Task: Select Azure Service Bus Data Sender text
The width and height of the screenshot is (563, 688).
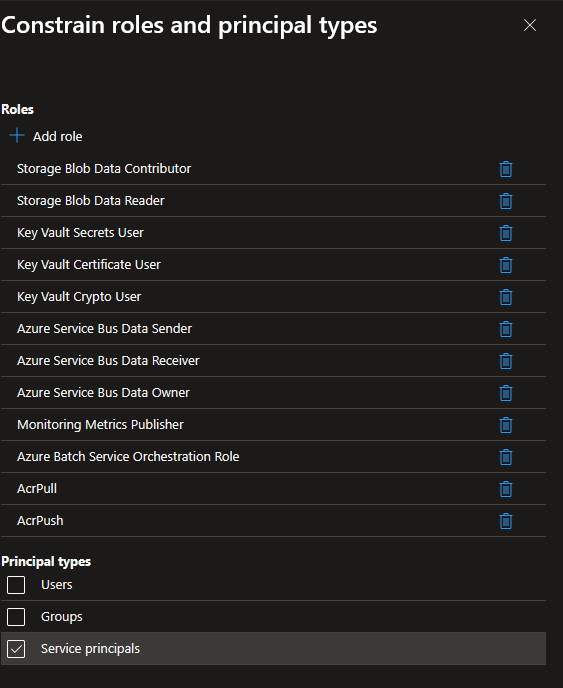Action: coord(104,329)
